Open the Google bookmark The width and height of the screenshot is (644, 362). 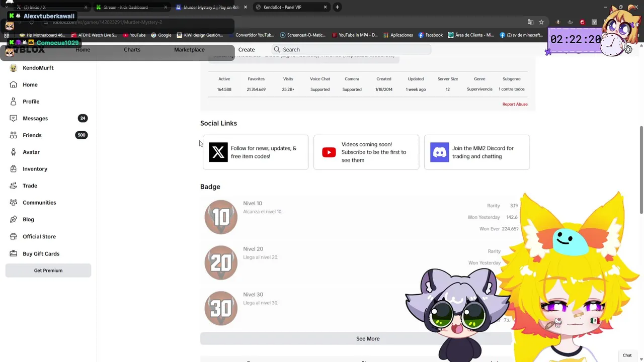tap(162, 35)
